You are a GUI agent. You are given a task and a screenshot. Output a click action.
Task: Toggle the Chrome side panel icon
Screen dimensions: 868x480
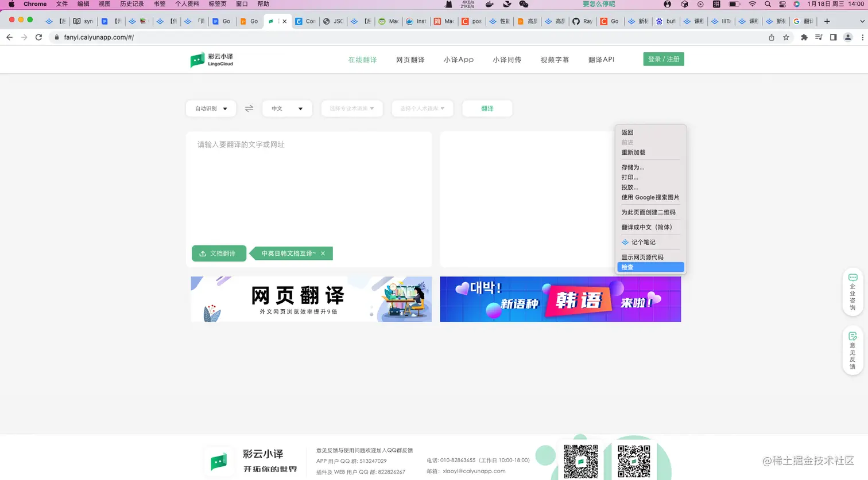tap(833, 37)
